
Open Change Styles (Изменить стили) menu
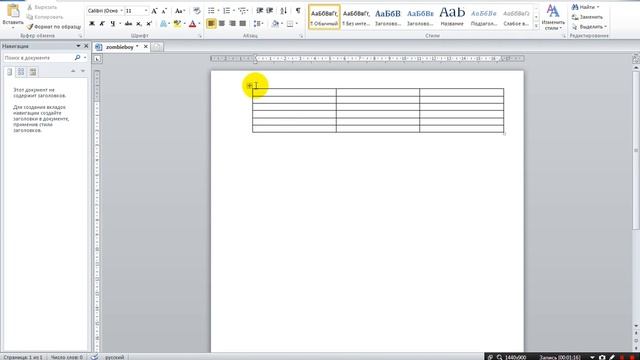[x=553, y=17]
